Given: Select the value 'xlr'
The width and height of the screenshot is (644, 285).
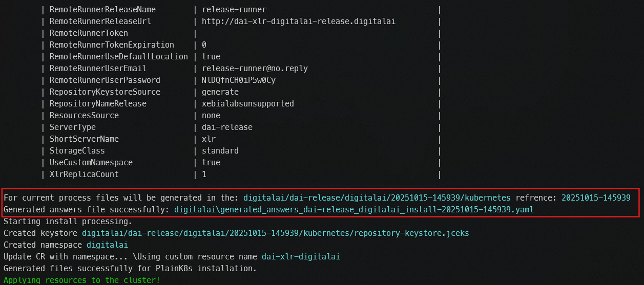Looking at the screenshot, I should point(209,139).
